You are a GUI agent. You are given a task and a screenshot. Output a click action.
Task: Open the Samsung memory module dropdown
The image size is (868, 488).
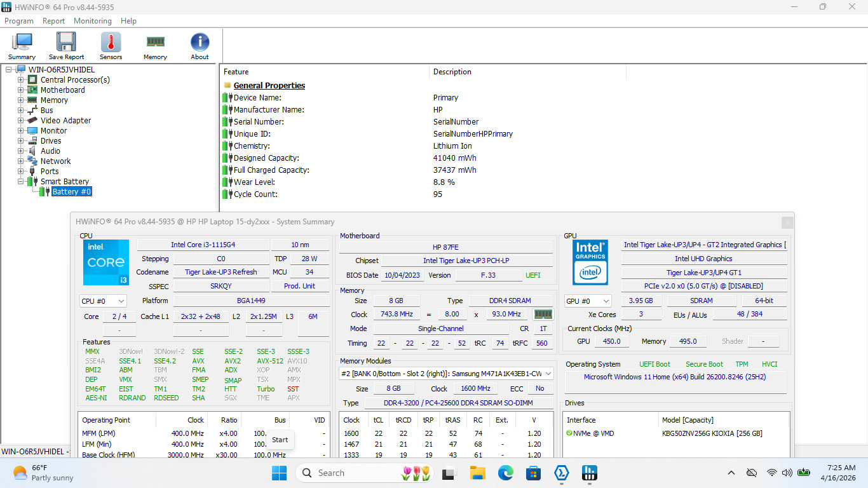[x=447, y=374]
